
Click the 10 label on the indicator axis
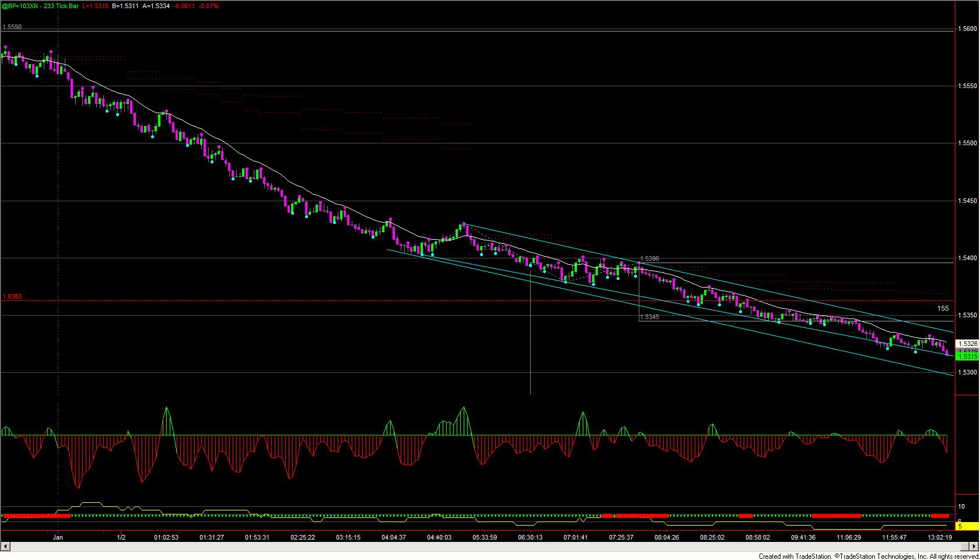pyautogui.click(x=961, y=506)
